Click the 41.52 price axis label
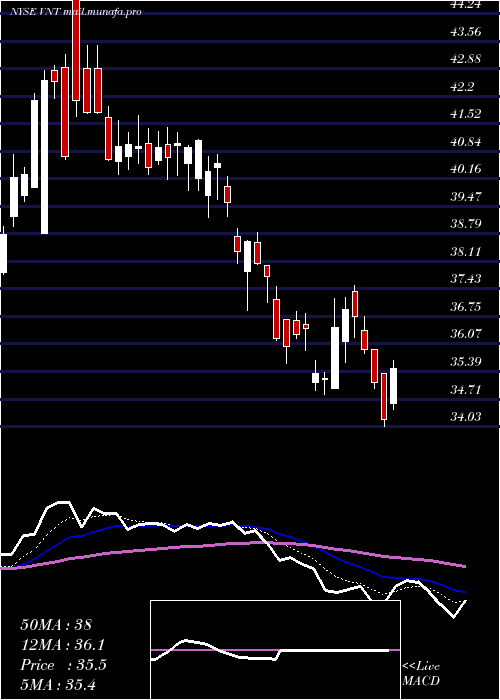500x700 pixels. point(466,114)
